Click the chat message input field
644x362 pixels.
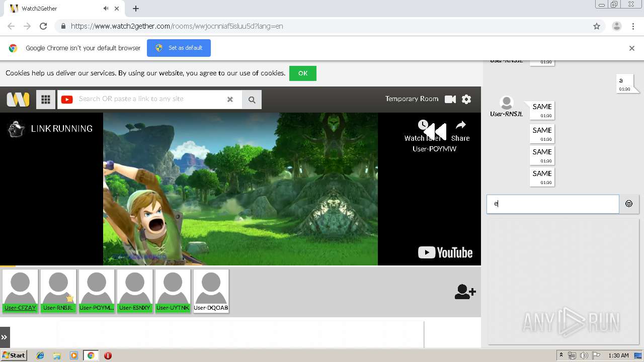coord(552,204)
